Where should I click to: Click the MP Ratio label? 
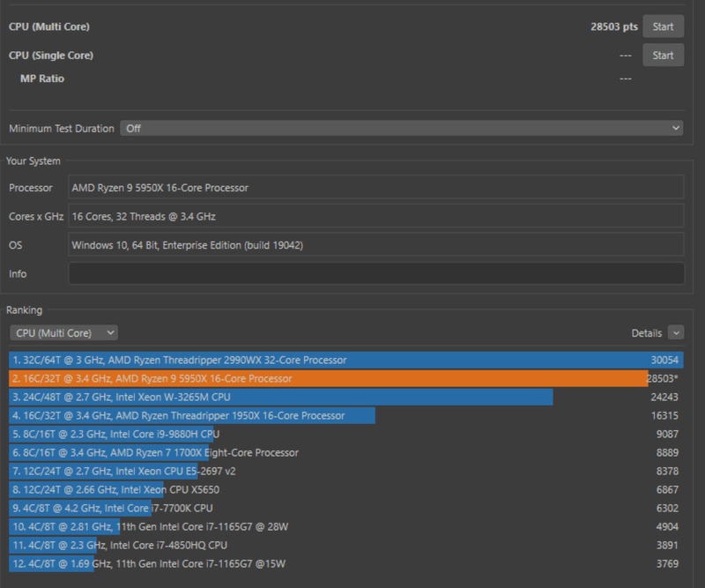tap(42, 78)
